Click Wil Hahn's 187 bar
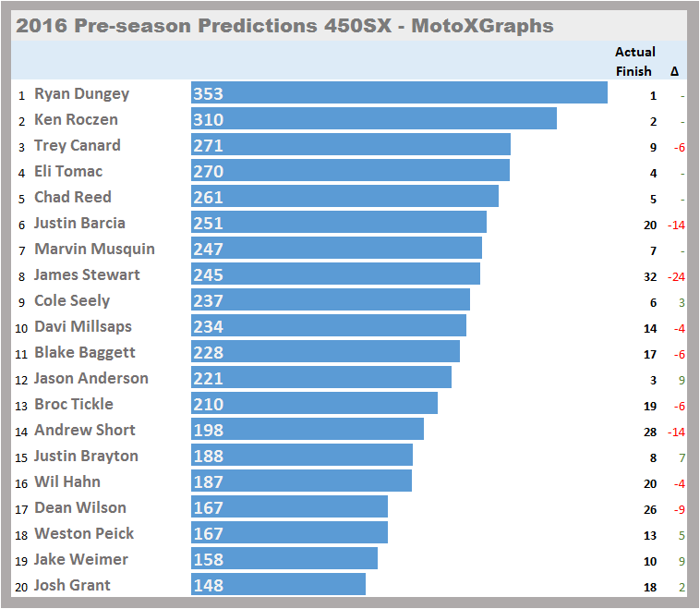This screenshot has height=609, width=700. tap(301, 481)
